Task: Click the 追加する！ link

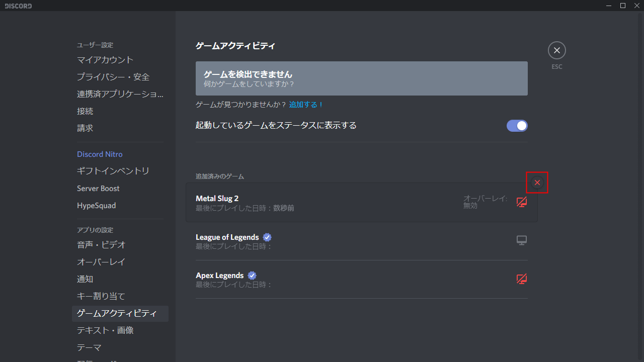Action: pyautogui.click(x=306, y=105)
